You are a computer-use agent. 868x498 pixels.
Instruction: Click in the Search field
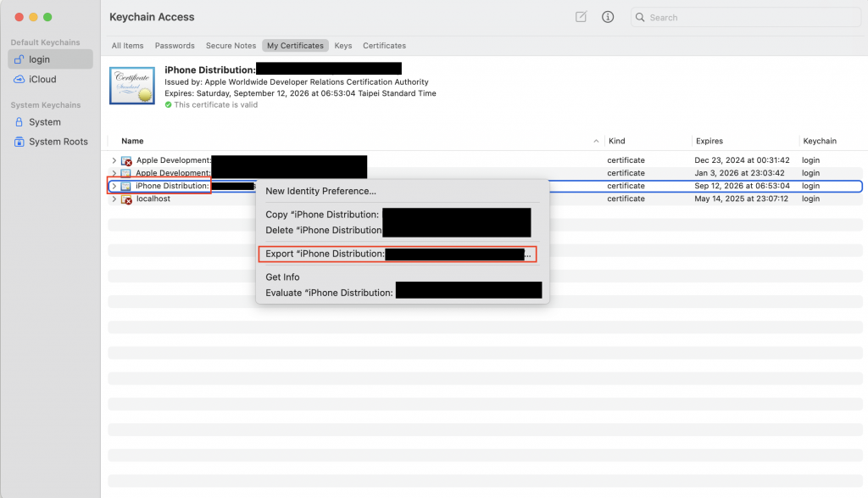746,17
